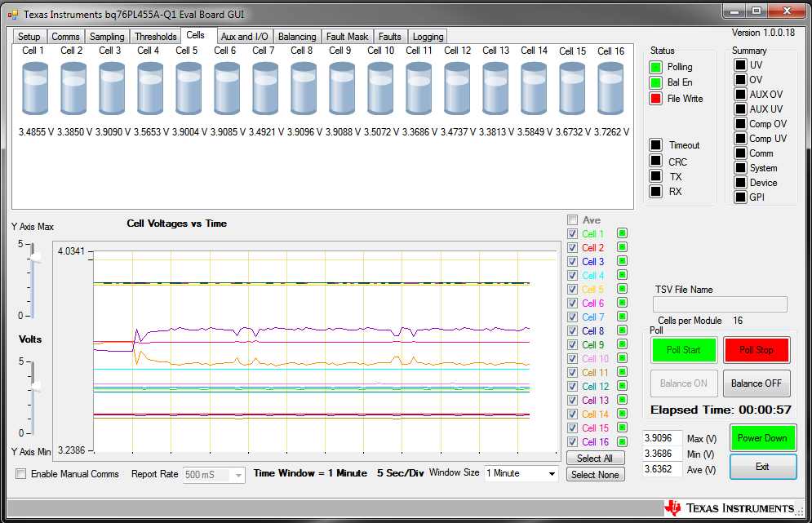Image resolution: width=812 pixels, height=523 pixels.
Task: Click the AUX UV summary indicator
Action: point(740,109)
